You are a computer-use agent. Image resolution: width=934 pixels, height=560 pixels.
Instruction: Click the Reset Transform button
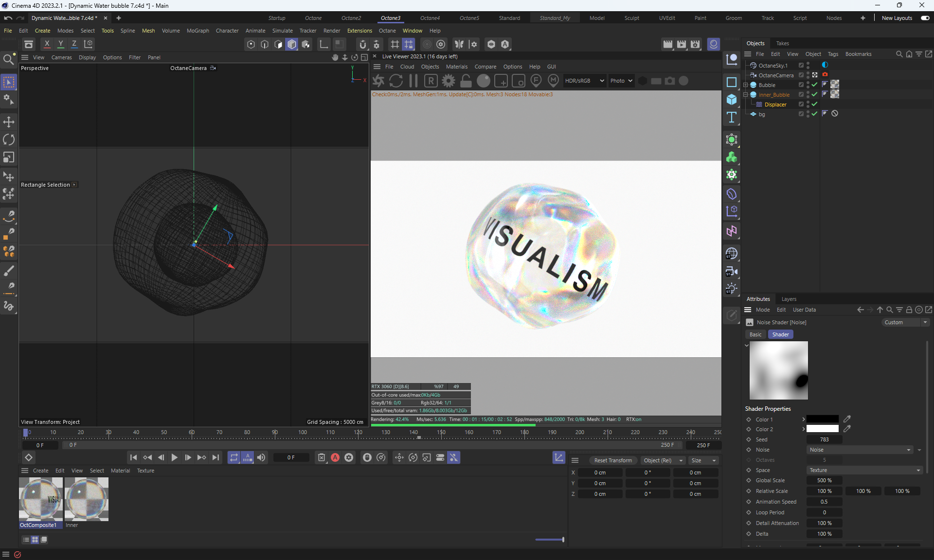click(x=613, y=460)
